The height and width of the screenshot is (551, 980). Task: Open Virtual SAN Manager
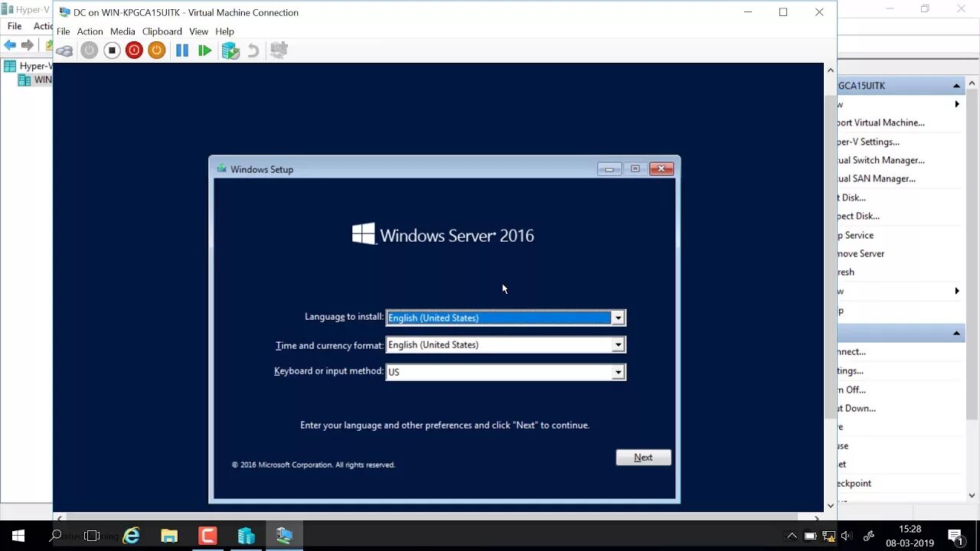876,178
